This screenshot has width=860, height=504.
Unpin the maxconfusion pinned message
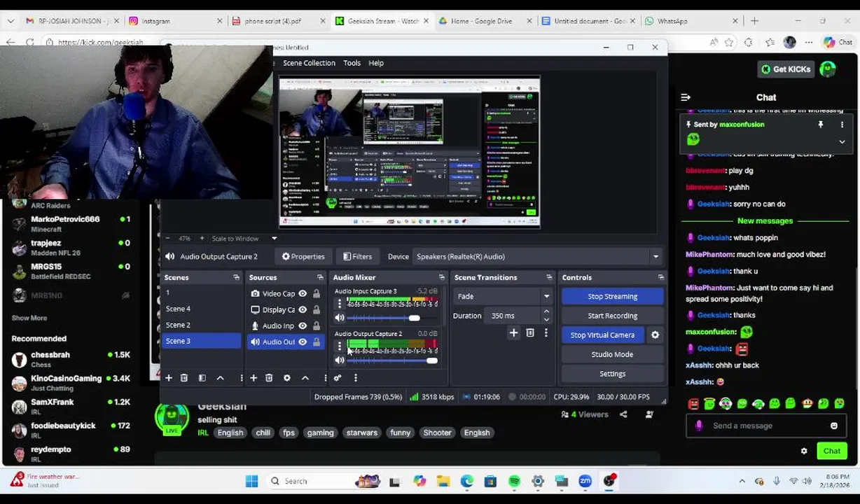tap(821, 125)
